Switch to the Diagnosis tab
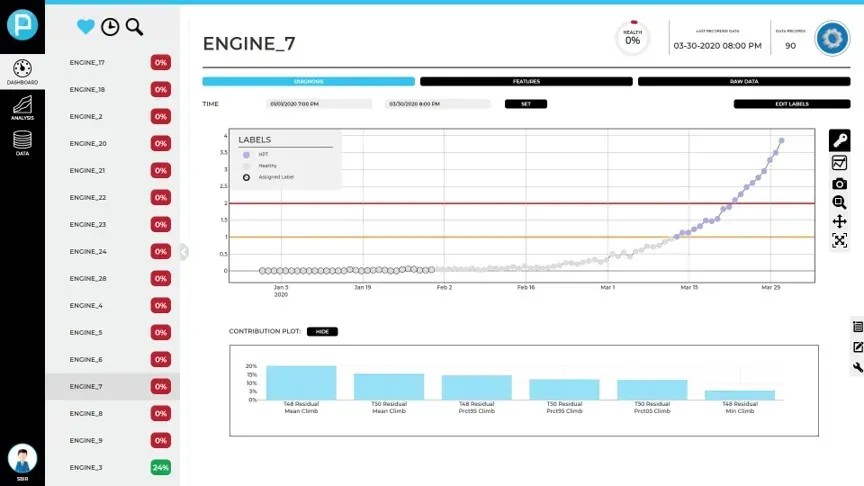The height and width of the screenshot is (486, 864). pos(309,82)
